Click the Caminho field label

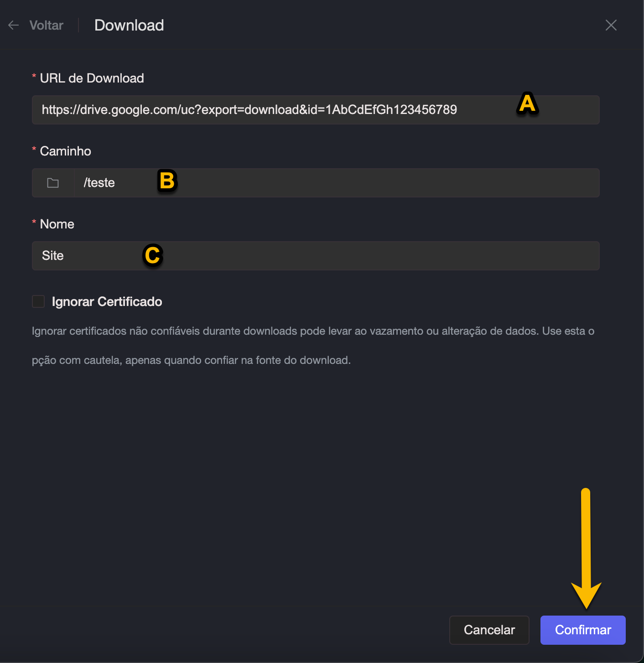tap(65, 151)
